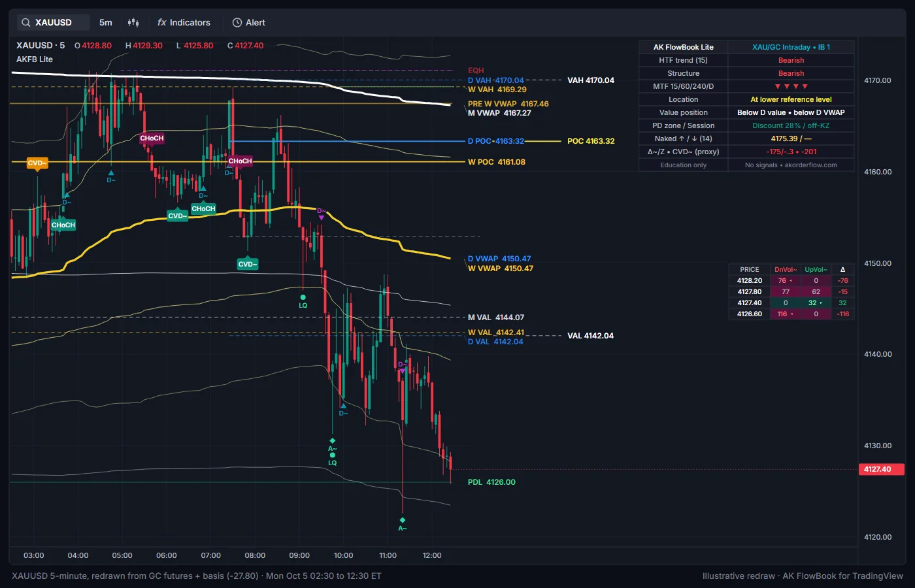The image size is (915, 588).
Task: Click the green CVD~ label near 08:00
Action: (247, 264)
